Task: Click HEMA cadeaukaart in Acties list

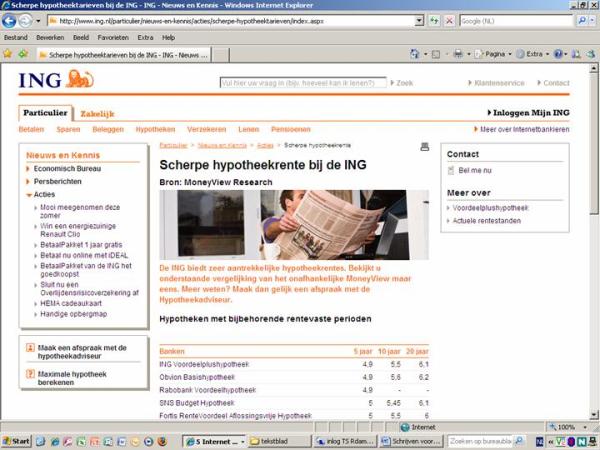Action: click(x=71, y=303)
